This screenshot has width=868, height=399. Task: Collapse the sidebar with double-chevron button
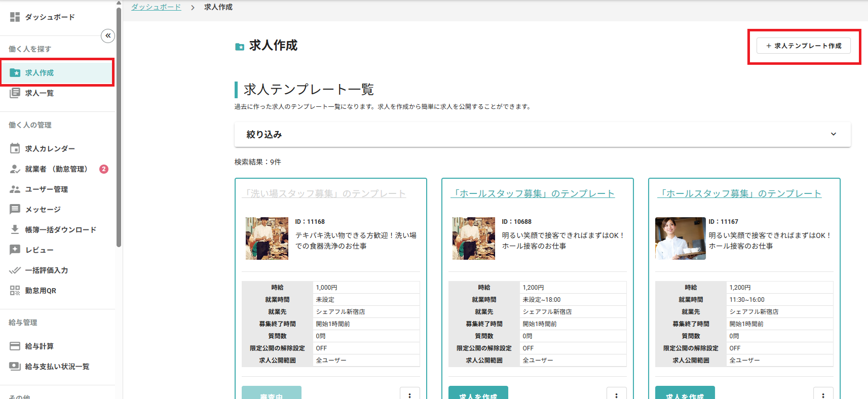point(108,35)
